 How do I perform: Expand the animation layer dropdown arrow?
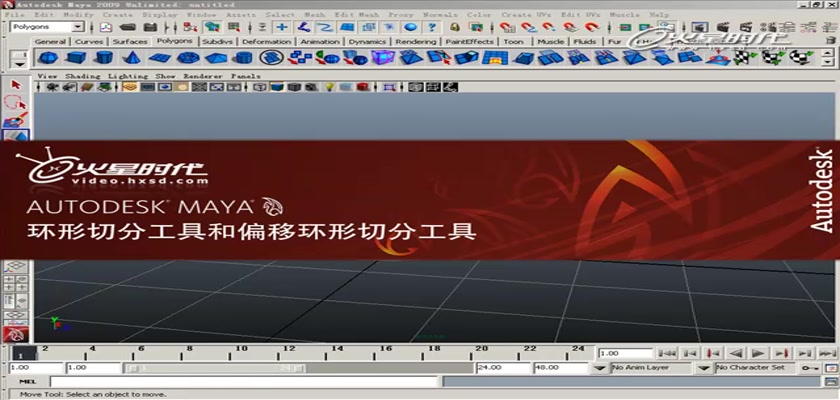click(x=601, y=368)
